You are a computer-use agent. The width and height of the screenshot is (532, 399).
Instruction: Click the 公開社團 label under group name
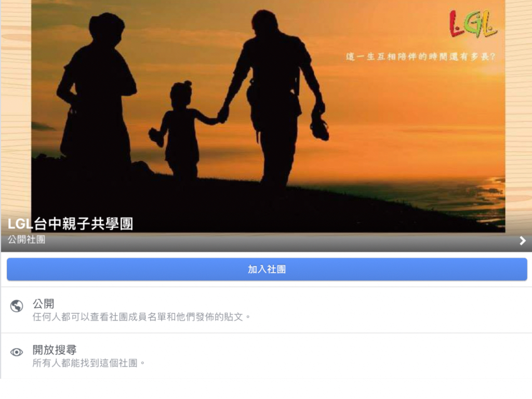[x=26, y=240]
